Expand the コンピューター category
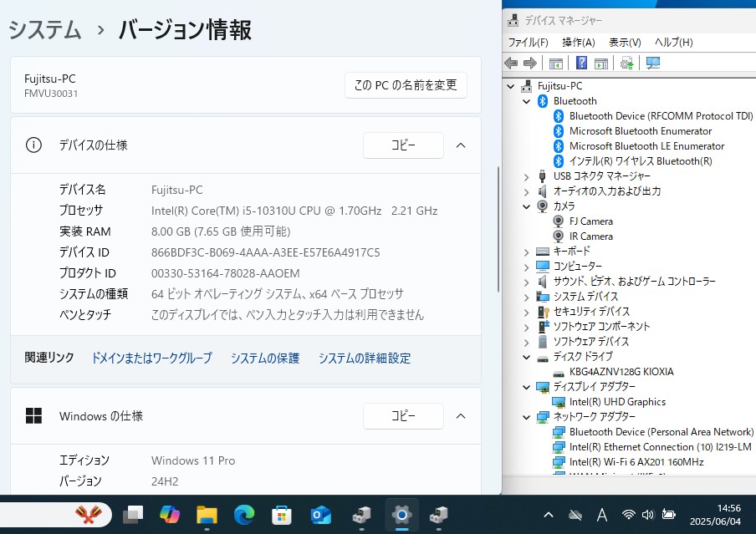 click(527, 267)
